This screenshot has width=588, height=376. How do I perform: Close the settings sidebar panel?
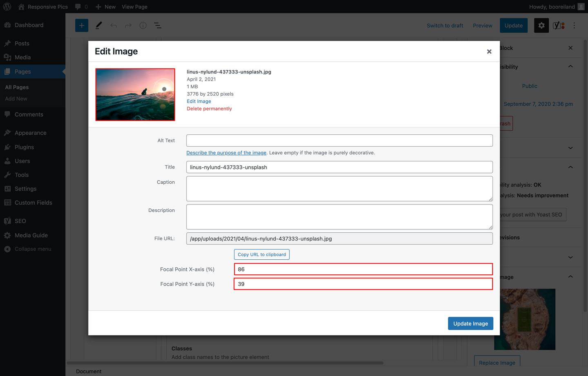pos(570,48)
